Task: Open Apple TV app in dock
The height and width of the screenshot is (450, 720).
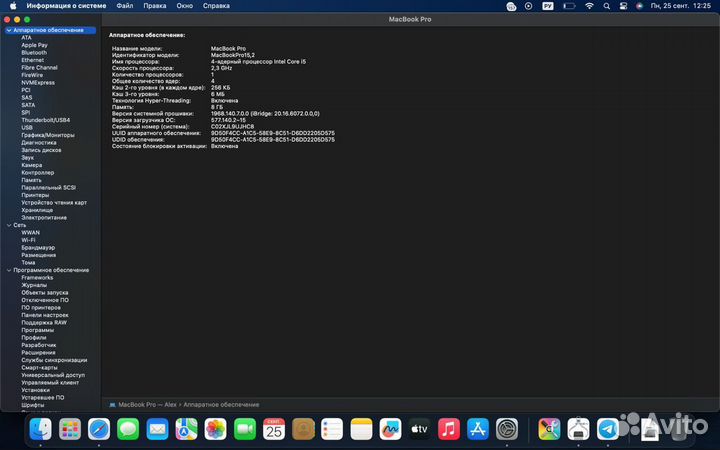Action: pyautogui.click(x=420, y=429)
